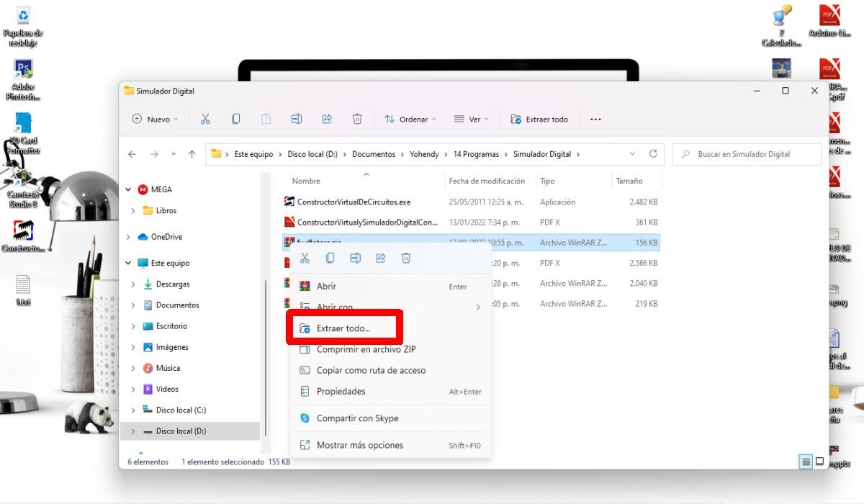Choose Compartir con Skype
Viewport: 864px width, 504px height.
(x=390, y=418)
